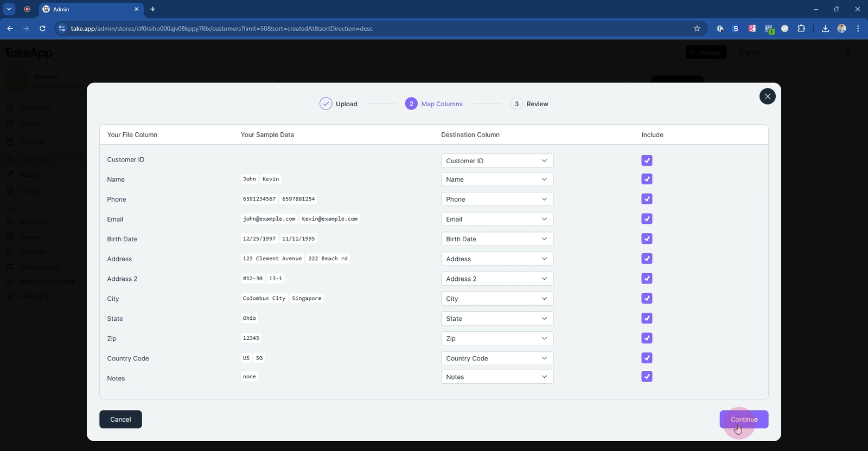Image resolution: width=868 pixels, height=451 pixels.
Task: Open the browser extensions puzzle icon
Action: click(x=801, y=28)
